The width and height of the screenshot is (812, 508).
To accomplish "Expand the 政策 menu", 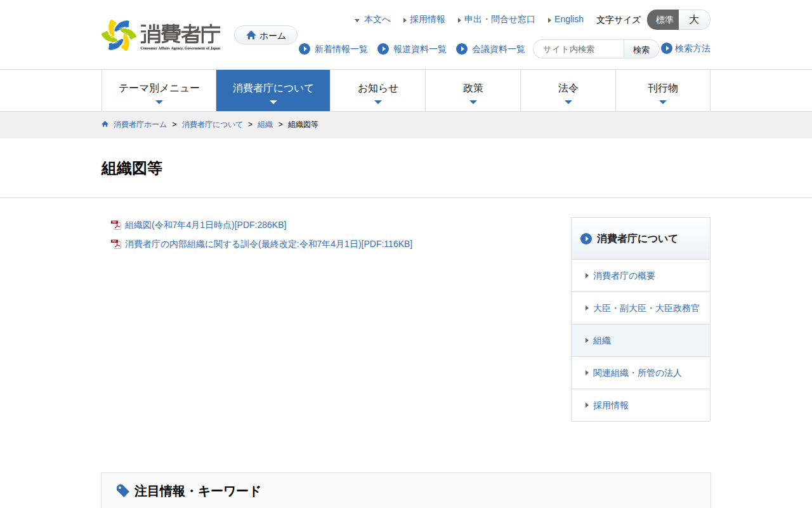I will point(473,91).
